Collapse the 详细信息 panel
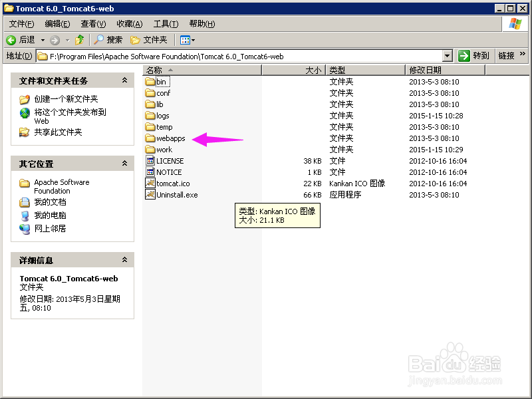 pos(124,260)
